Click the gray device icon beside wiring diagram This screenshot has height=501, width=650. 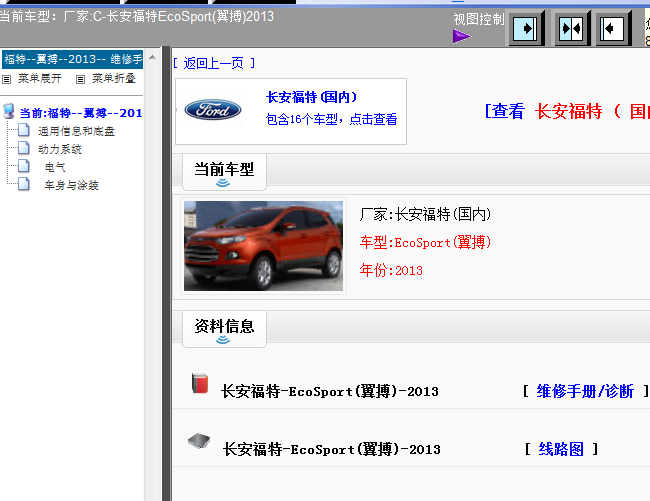(x=199, y=441)
